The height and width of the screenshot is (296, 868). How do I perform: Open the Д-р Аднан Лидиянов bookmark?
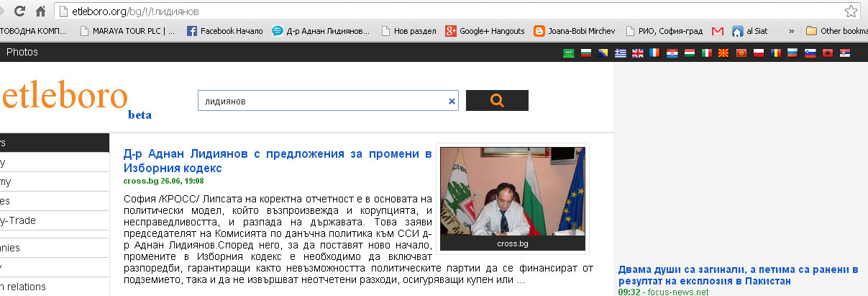(322, 31)
